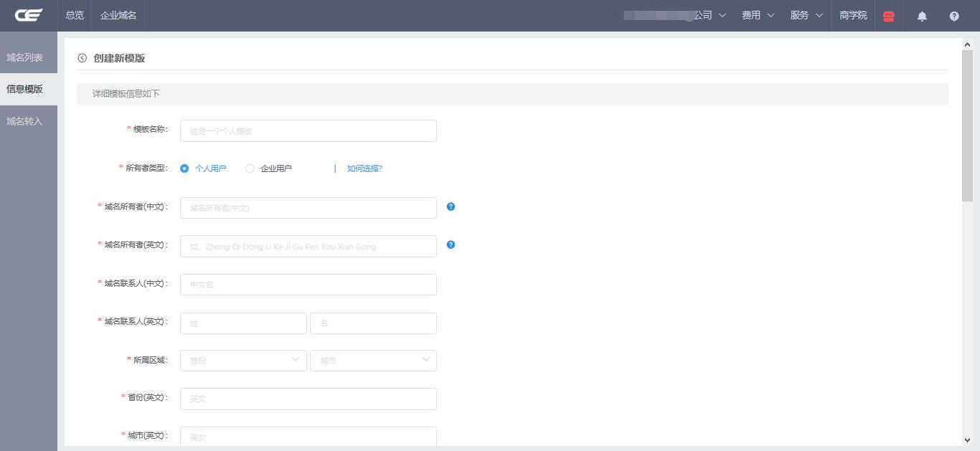Screen dimensions: 980x451
Task: Open the 城市 dropdown
Action: (x=373, y=361)
